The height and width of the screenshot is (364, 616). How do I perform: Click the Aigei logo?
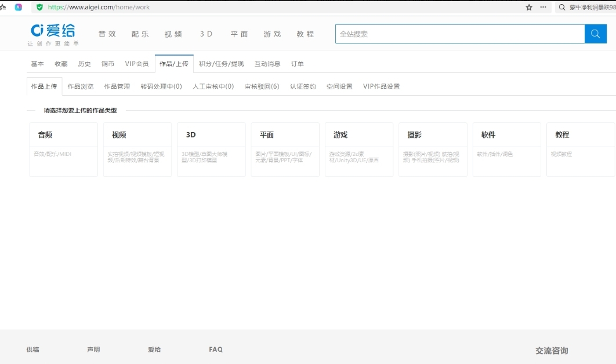(x=53, y=30)
